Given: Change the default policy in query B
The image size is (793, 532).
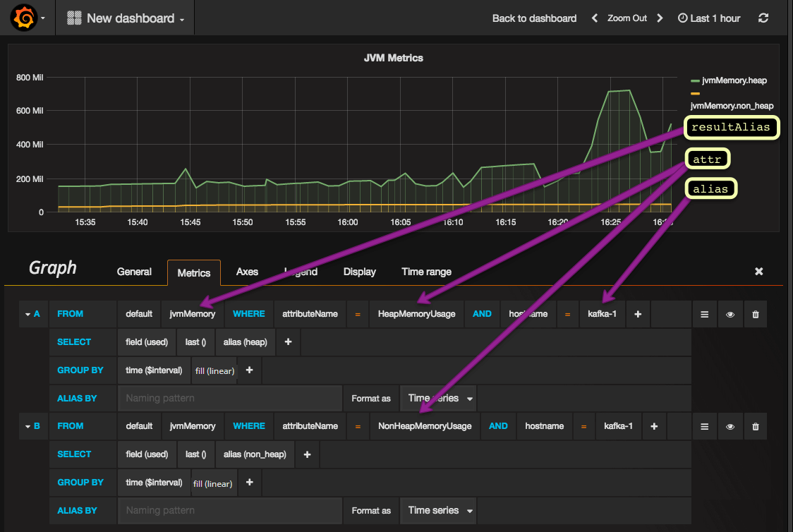Looking at the screenshot, I should [139, 426].
